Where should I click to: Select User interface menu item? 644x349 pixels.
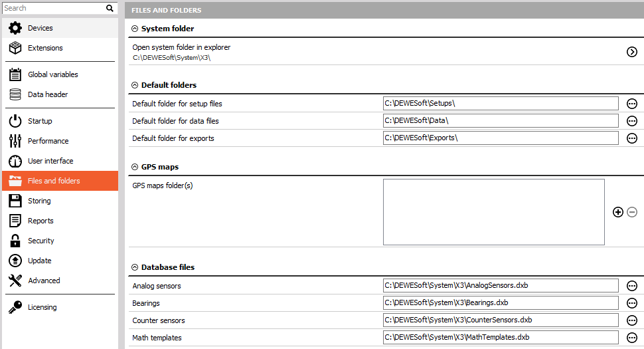pyautogui.click(x=60, y=161)
